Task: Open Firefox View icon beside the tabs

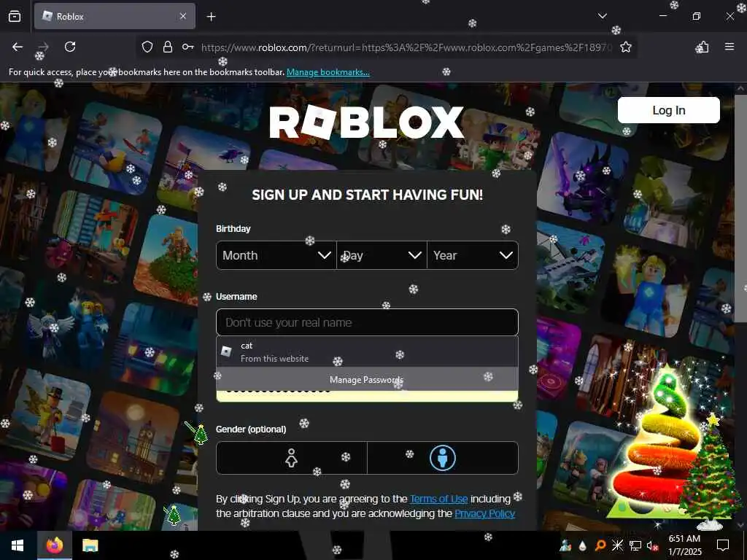Action: pyautogui.click(x=15, y=16)
